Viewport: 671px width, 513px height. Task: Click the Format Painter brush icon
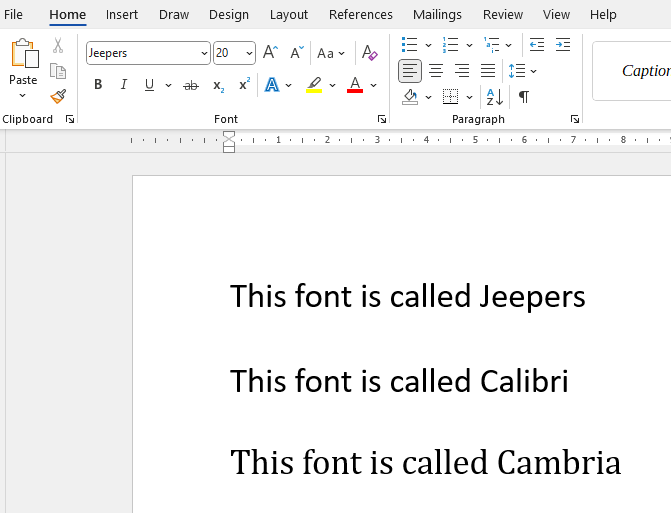point(58,97)
